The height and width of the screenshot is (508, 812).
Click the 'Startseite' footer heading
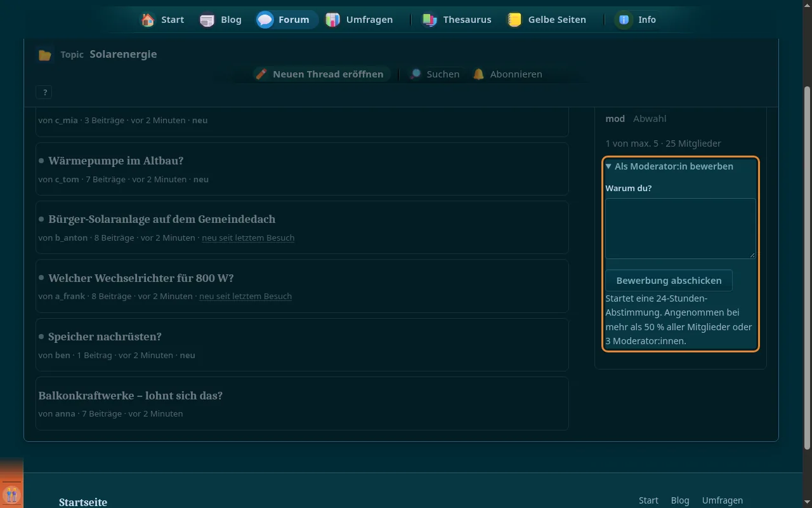(83, 502)
